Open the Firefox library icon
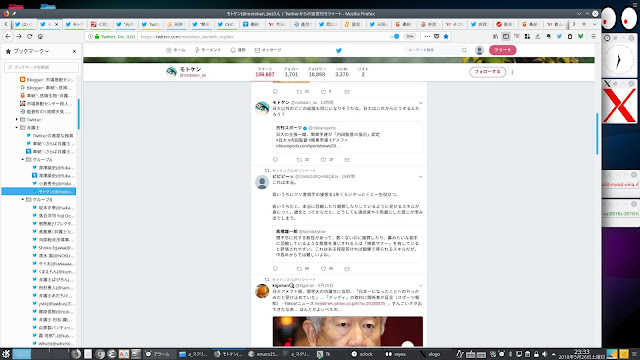640x360 pixels. tap(495, 36)
